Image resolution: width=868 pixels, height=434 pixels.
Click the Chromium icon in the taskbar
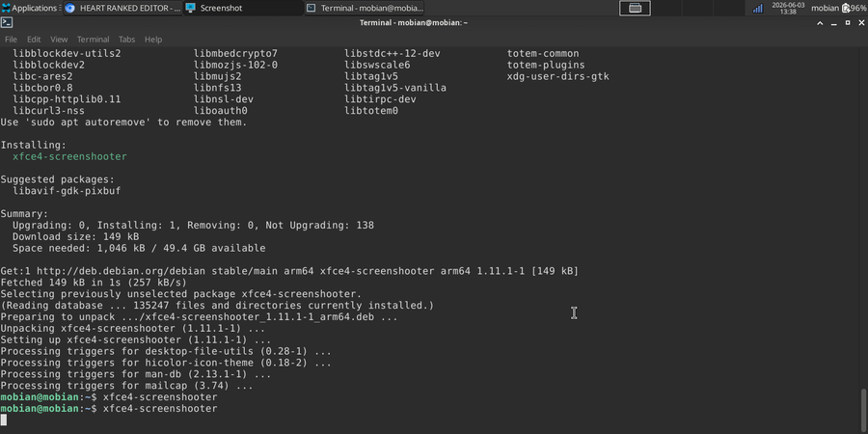click(69, 8)
